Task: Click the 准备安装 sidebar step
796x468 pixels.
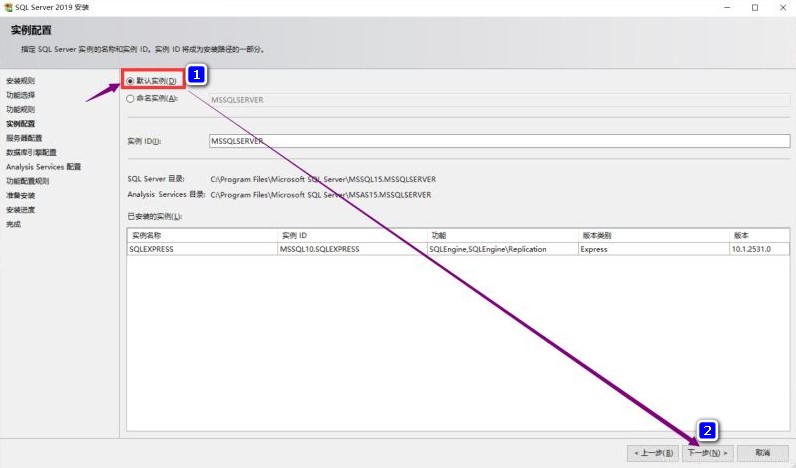Action: 20,195
